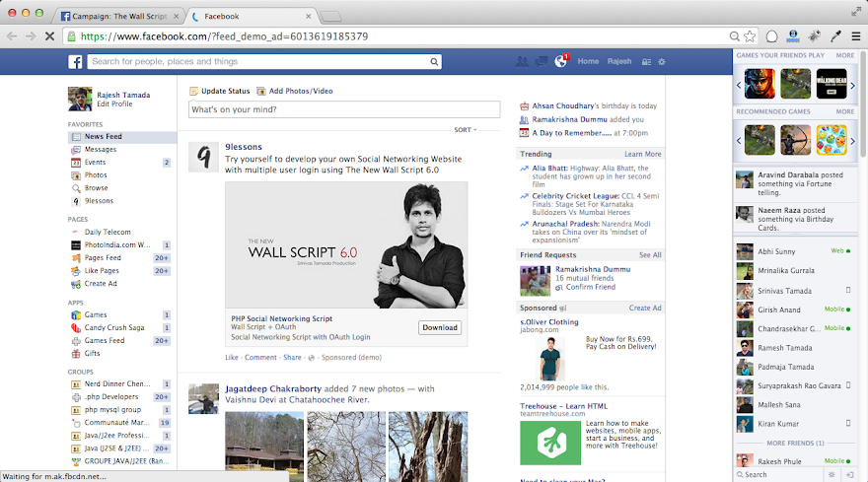Click the Add Photos/Video icon
This screenshot has width=868, height=482.
click(x=260, y=92)
